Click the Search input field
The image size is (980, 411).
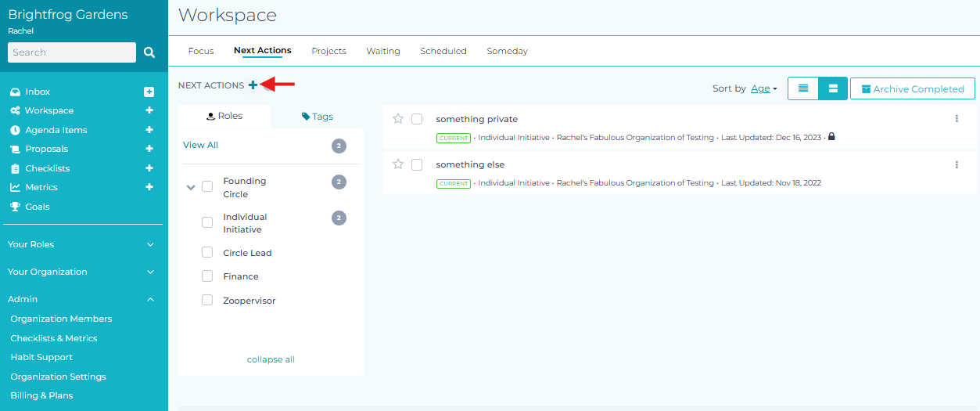(x=71, y=52)
